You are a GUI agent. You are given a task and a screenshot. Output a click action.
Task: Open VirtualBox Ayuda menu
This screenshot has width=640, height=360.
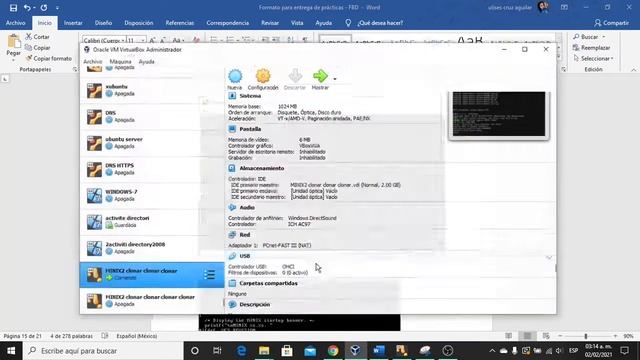click(147, 62)
